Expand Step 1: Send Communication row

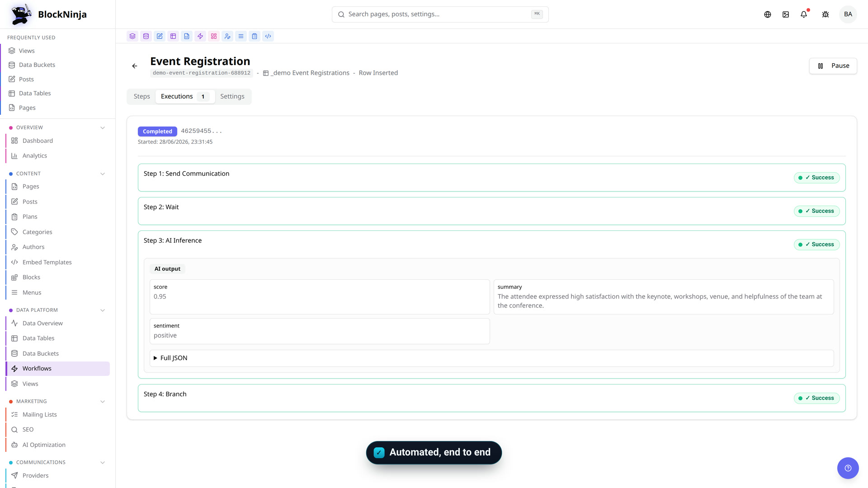click(492, 178)
